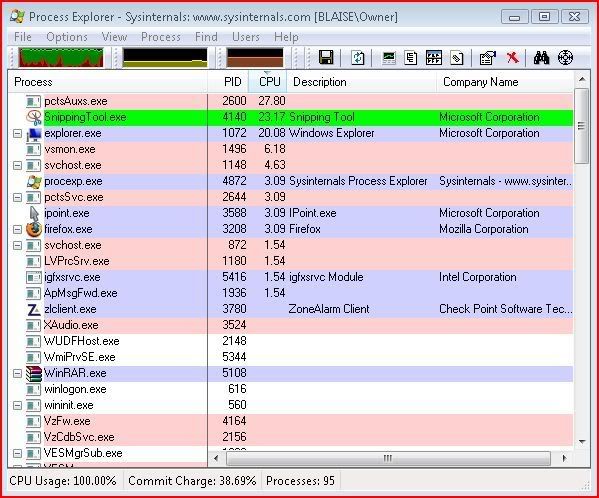Click the explorer.exe monitor icon
Image resolution: width=599 pixels, height=498 pixels.
point(34,134)
